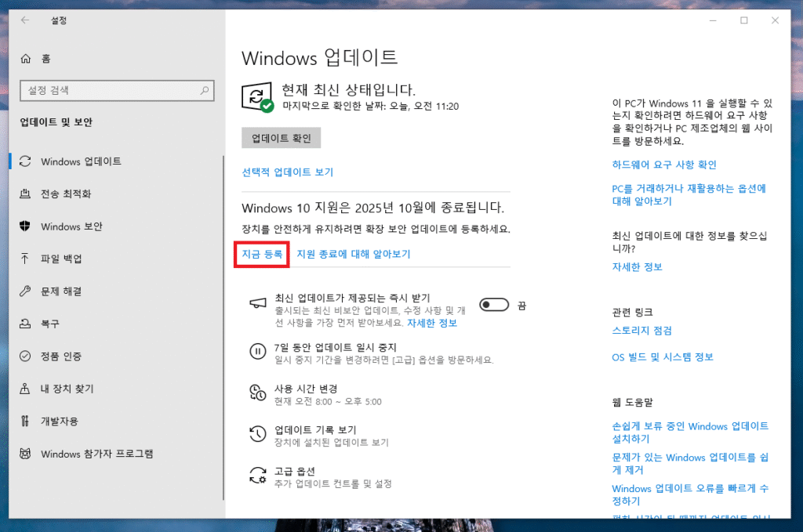Click the 업데이트 기록 보기 history icon
Screen dimensions: 803x532
pos(257,434)
